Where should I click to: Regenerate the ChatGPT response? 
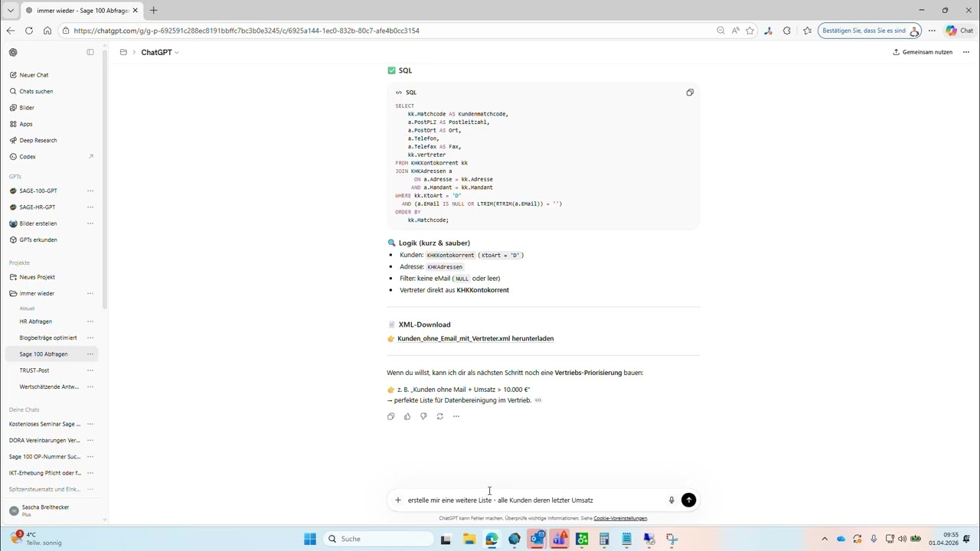439,416
